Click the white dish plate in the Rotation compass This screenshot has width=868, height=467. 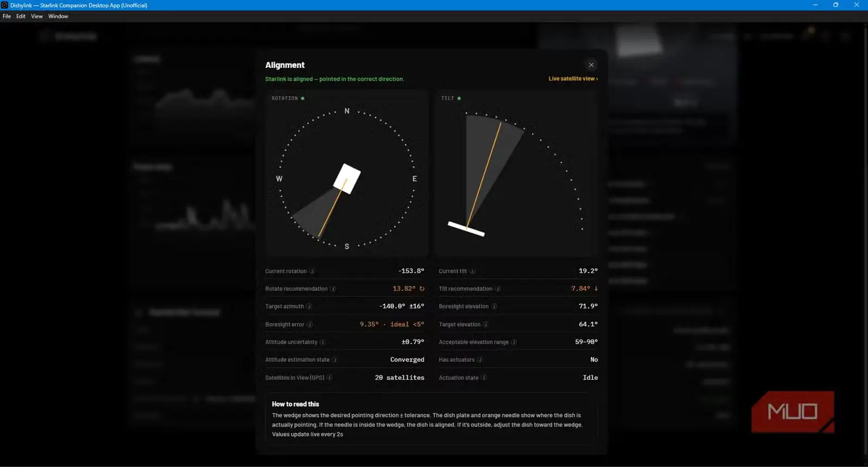pyautogui.click(x=347, y=178)
